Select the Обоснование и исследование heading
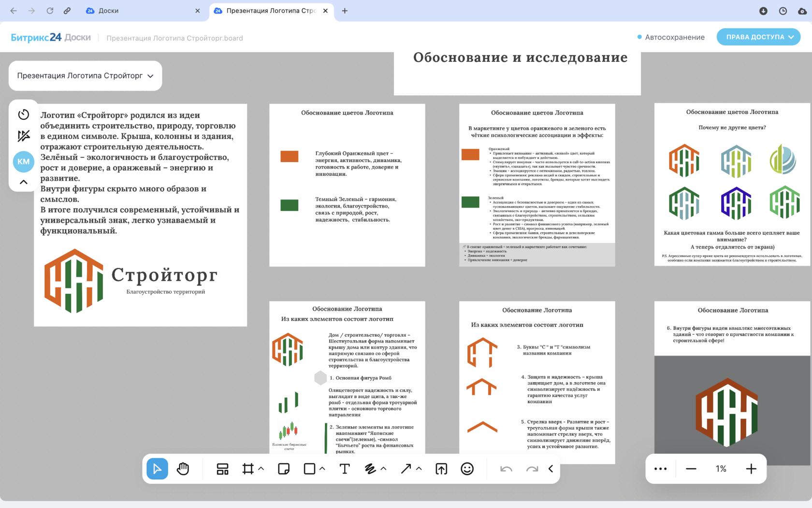Viewport: 812px width, 508px height. point(520,58)
